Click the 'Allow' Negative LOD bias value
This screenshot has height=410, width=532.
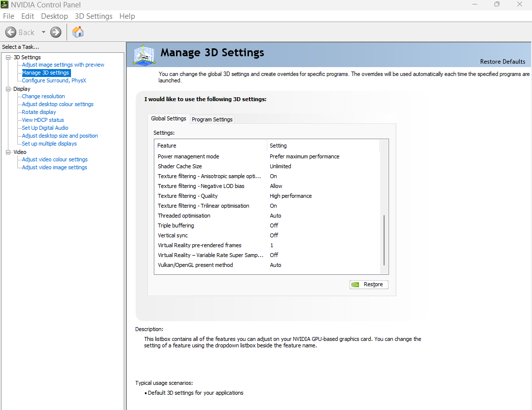click(276, 186)
